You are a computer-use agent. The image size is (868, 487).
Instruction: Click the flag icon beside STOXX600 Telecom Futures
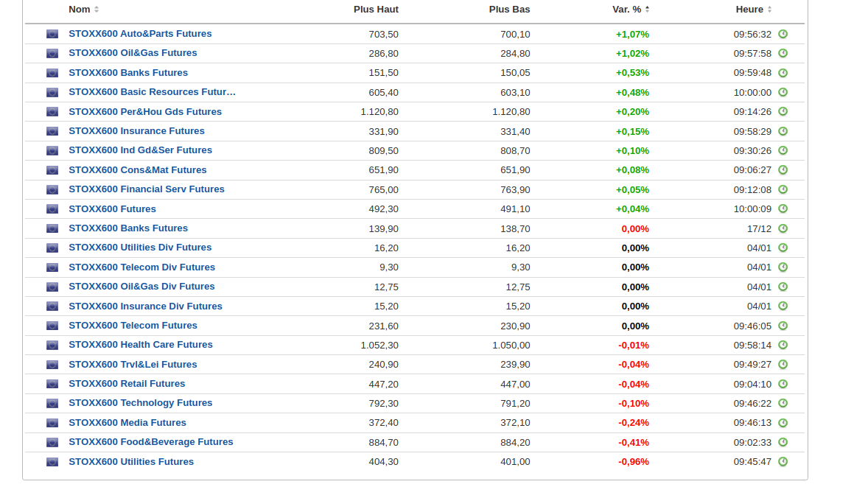pos(52,326)
